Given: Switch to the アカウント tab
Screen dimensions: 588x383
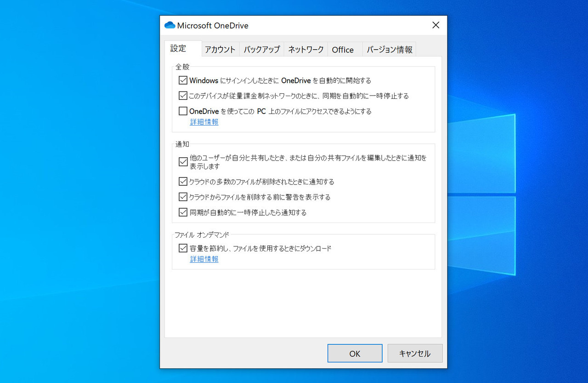Looking at the screenshot, I should 220,50.
